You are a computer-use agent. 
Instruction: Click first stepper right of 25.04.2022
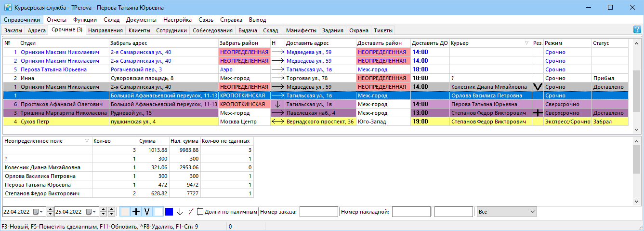tap(104, 211)
